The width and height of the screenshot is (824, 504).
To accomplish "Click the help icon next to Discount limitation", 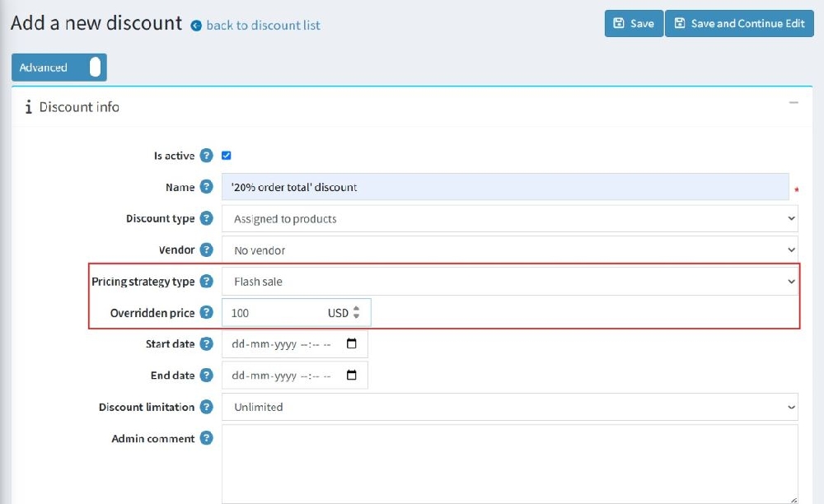I will tap(207, 407).
